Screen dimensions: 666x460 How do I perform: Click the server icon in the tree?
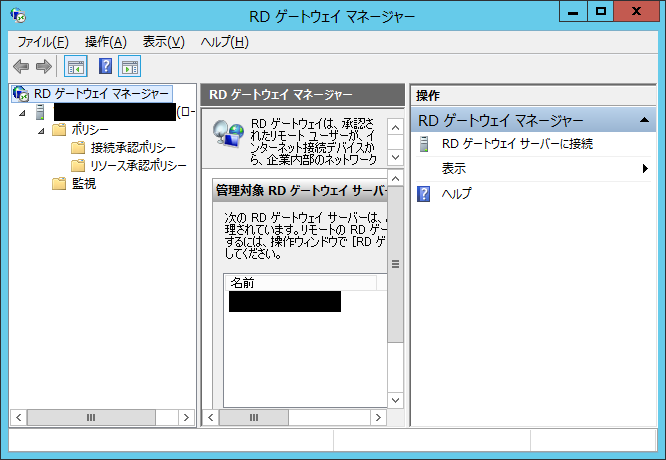(x=40, y=112)
